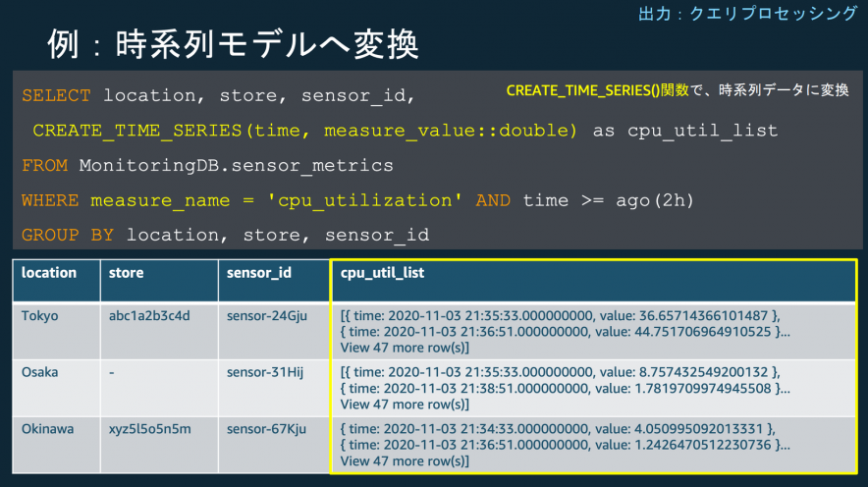The image size is (868, 487).
Task: Click the store column header
Action: (127, 273)
